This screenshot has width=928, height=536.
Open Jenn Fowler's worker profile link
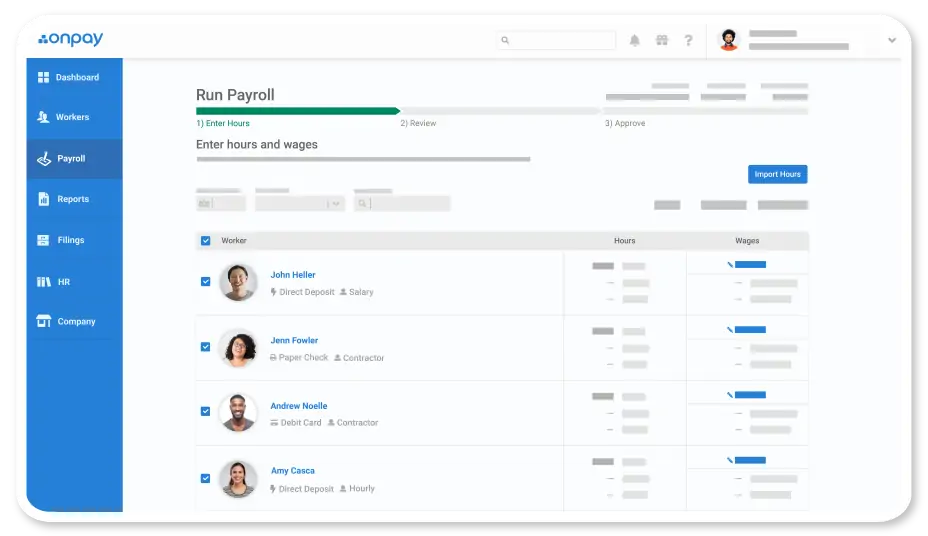(294, 340)
